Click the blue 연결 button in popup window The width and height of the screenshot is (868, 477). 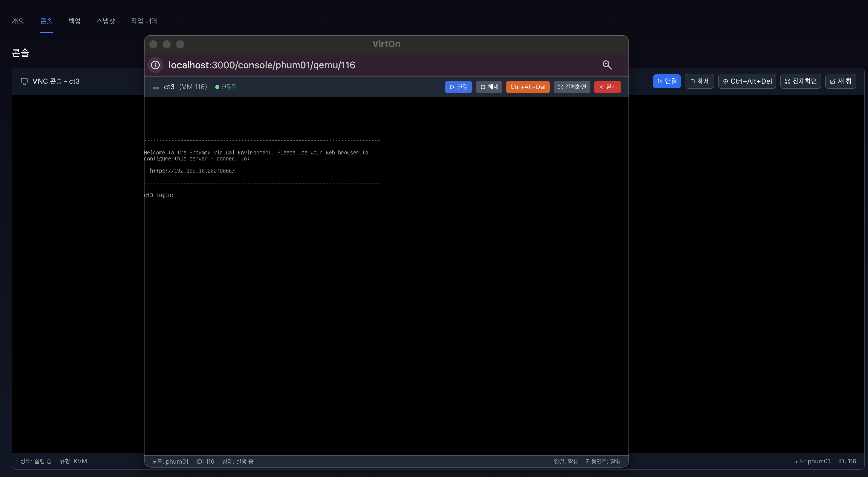pyautogui.click(x=458, y=87)
